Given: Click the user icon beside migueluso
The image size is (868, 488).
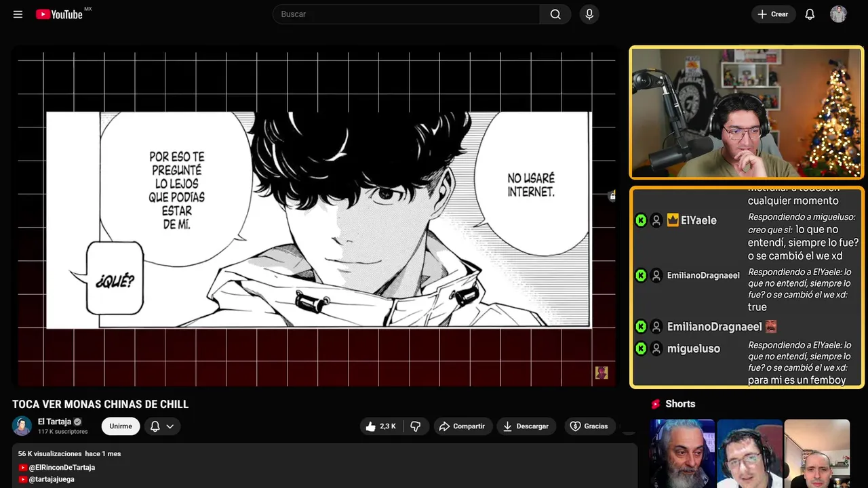Looking at the screenshot, I should (656, 348).
